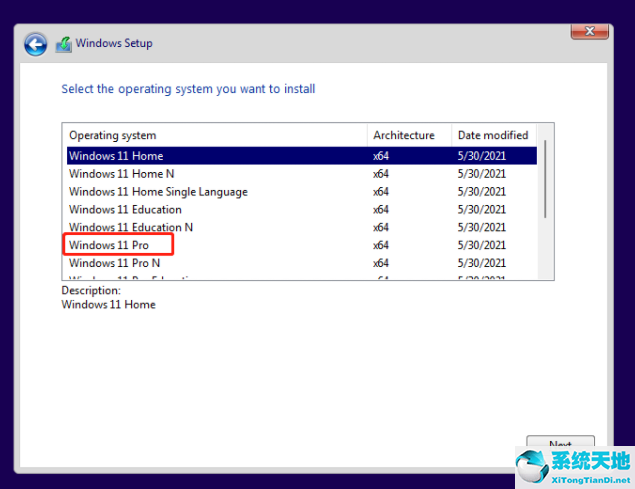
Task: Click 5/30/2021 in the Windows 11 Education N row
Action: point(482,227)
